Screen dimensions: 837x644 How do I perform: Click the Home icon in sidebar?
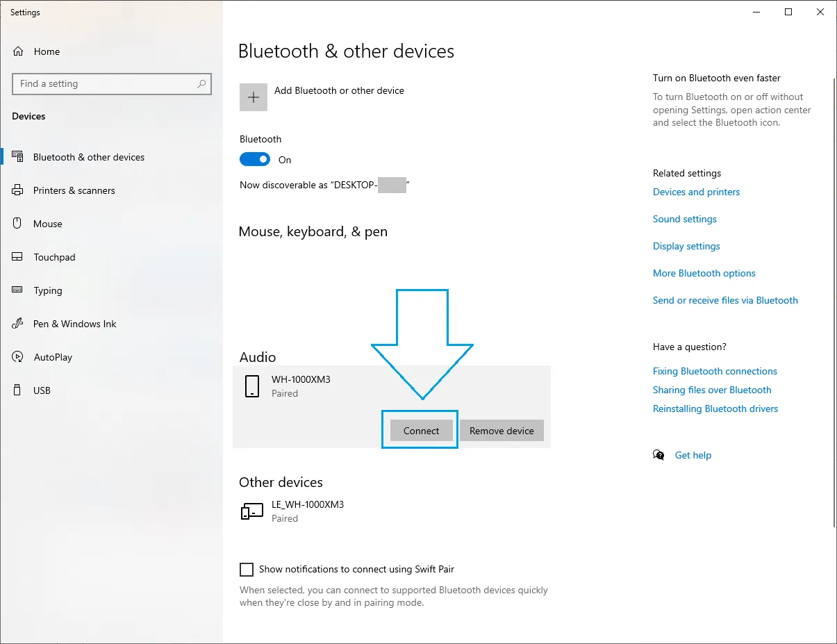tap(18, 51)
